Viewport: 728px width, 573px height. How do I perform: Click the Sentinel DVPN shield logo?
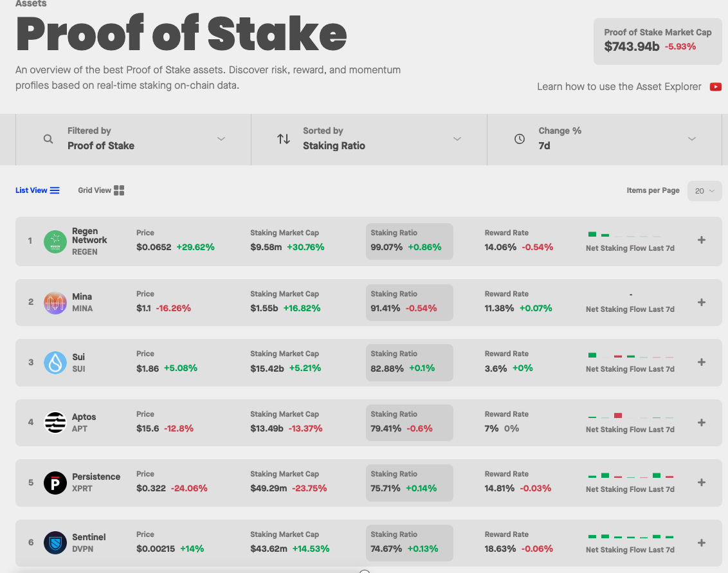[55, 543]
